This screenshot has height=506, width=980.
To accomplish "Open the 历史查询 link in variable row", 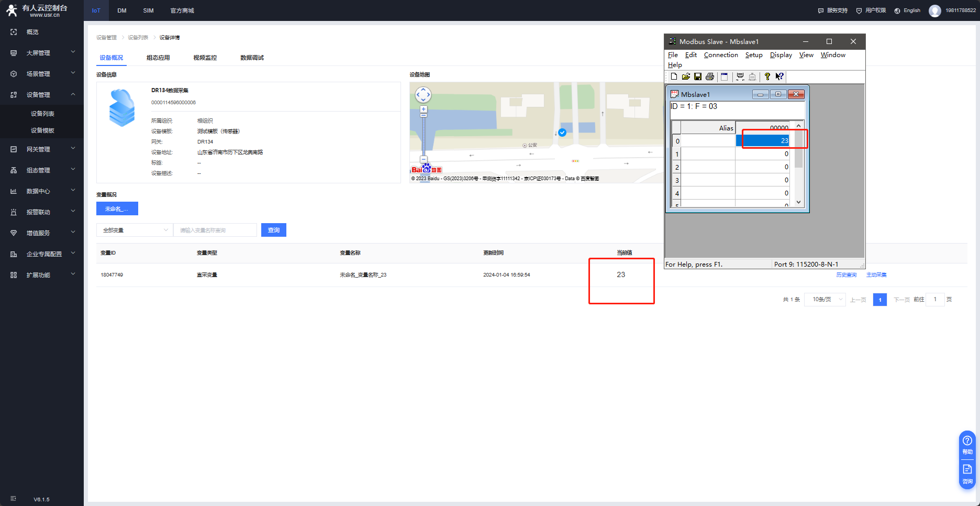I will (846, 275).
